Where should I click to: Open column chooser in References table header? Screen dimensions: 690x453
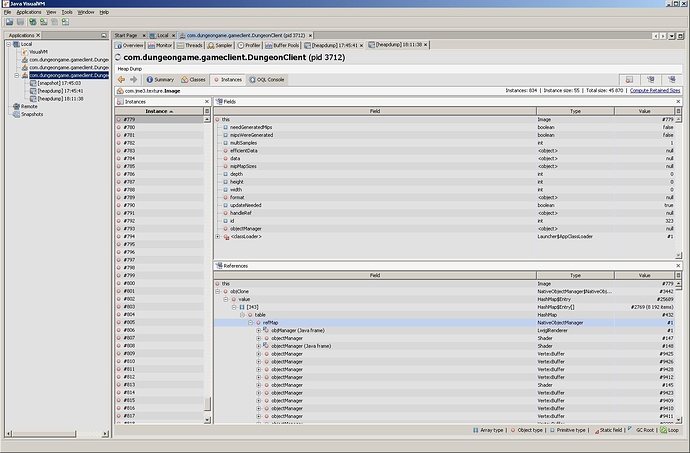(678, 276)
